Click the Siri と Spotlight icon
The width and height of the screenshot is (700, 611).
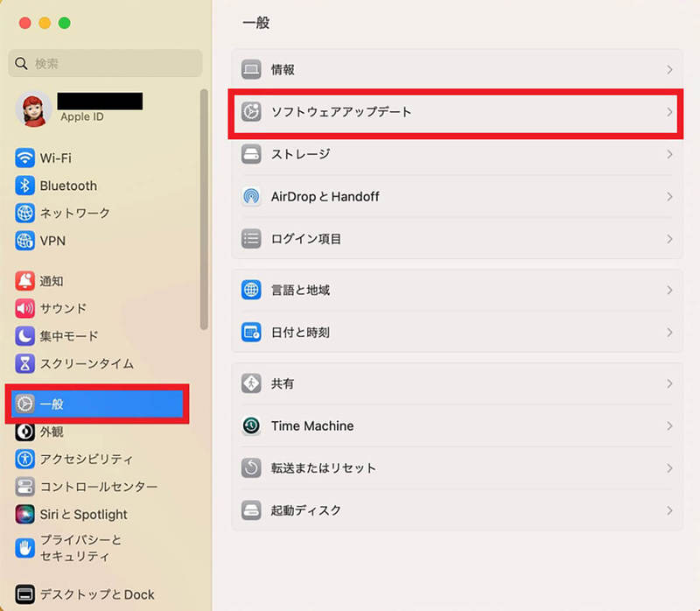pos(25,515)
